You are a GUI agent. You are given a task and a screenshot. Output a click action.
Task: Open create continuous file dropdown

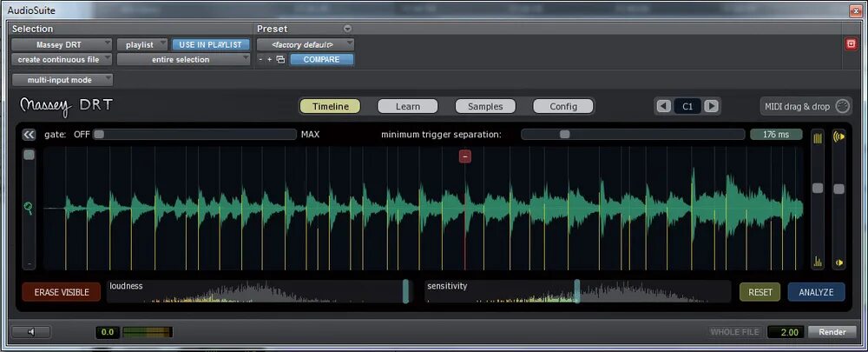click(62, 59)
